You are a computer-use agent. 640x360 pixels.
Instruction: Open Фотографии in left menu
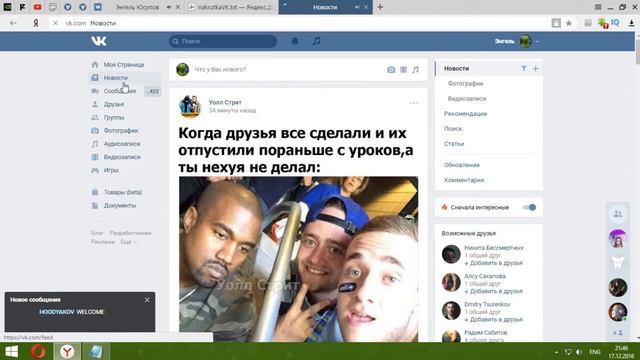click(x=121, y=131)
